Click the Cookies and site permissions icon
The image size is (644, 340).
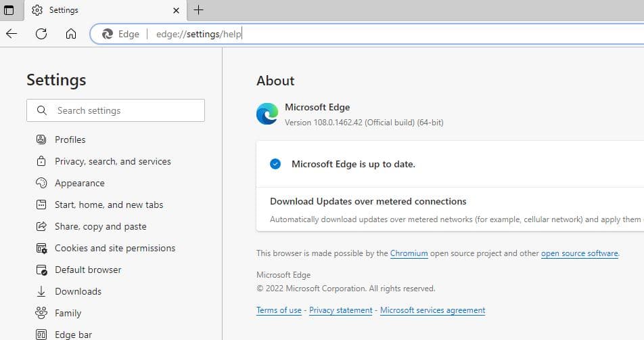(41, 248)
